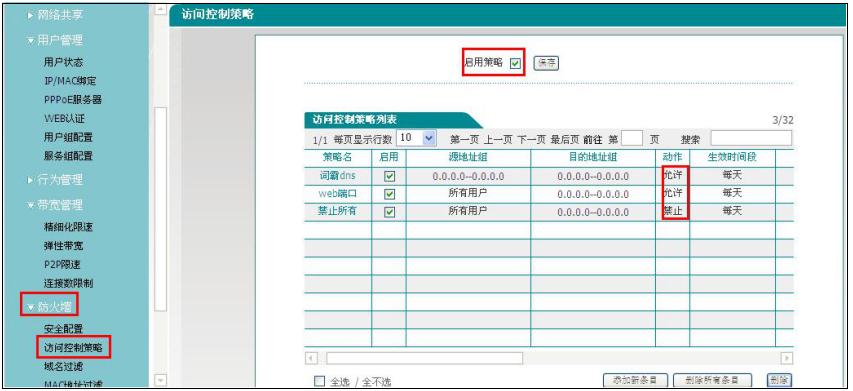Image resolution: width=853 pixels, height=391 pixels.
Task: Tick the 全选 checkbox below the table
Action: tap(319, 381)
